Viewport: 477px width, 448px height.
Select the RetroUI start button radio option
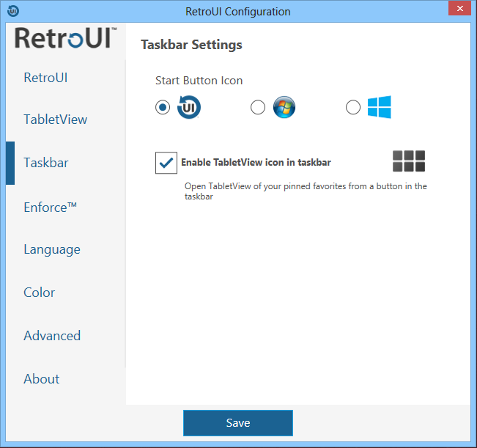pyautogui.click(x=163, y=108)
